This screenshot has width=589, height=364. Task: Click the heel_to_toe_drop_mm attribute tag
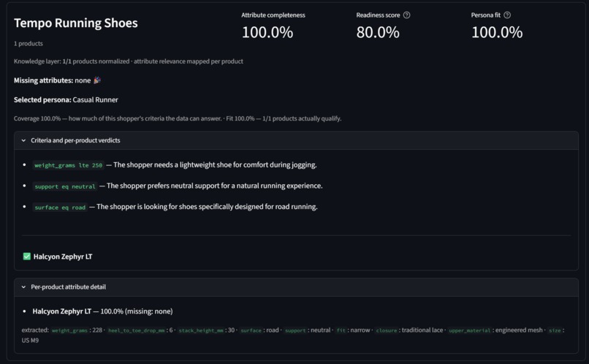tap(137, 330)
